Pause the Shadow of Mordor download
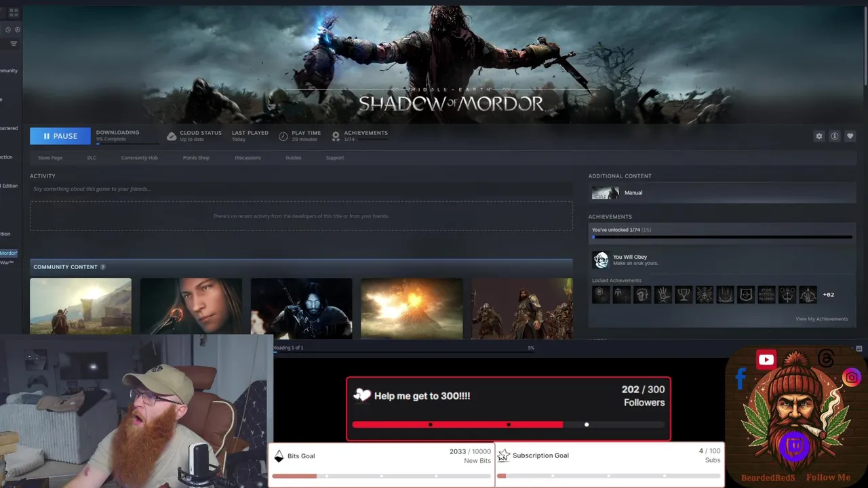The width and height of the screenshot is (868, 488). click(x=60, y=136)
